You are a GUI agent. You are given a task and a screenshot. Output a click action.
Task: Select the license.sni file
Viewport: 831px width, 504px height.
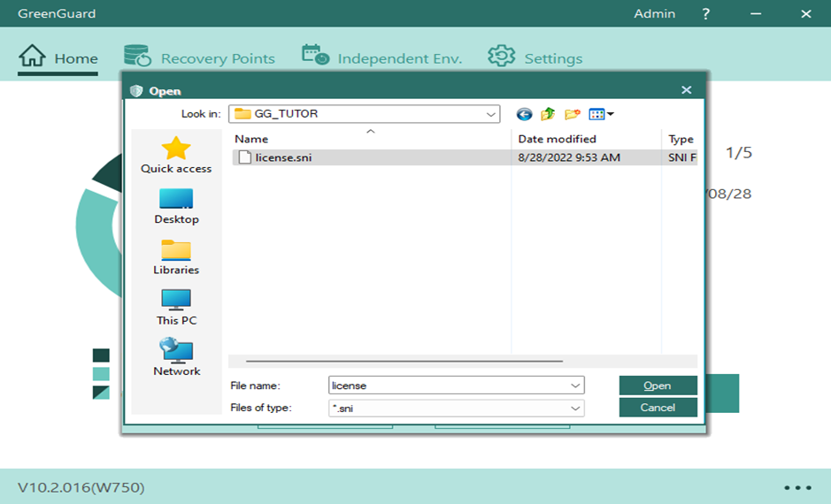point(283,158)
